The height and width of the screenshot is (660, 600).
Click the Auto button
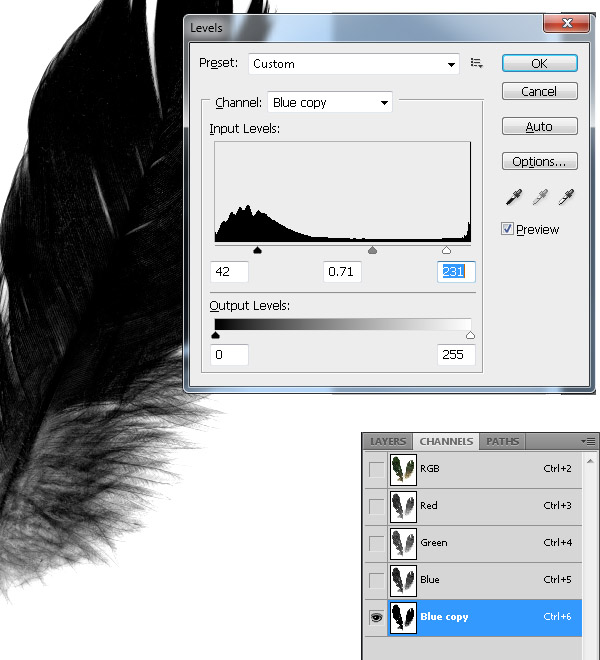click(539, 127)
